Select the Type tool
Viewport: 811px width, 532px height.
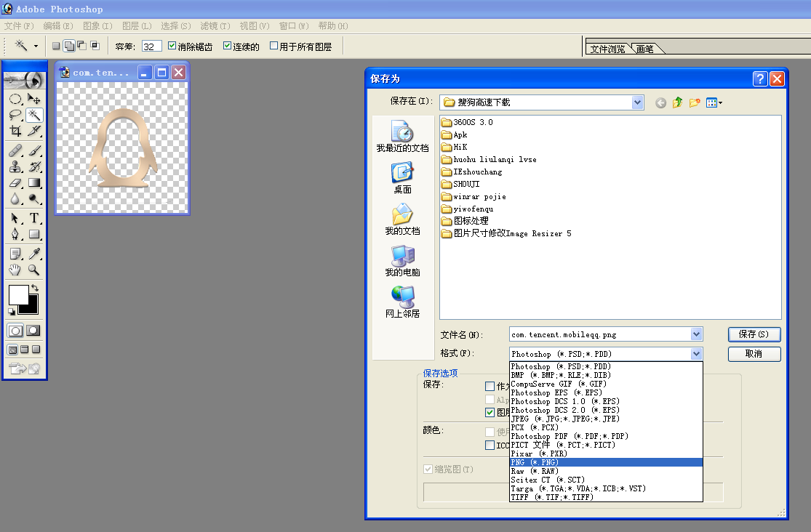[34, 218]
